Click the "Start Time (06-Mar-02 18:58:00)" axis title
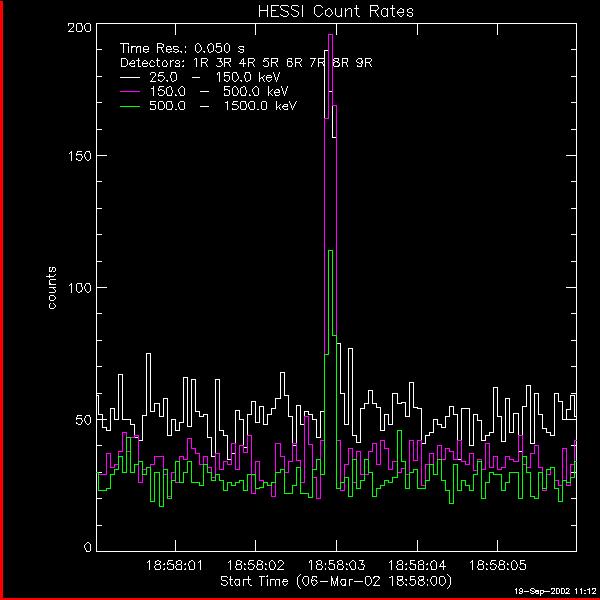Image resolution: width=600 pixels, height=600 pixels. click(x=336, y=581)
